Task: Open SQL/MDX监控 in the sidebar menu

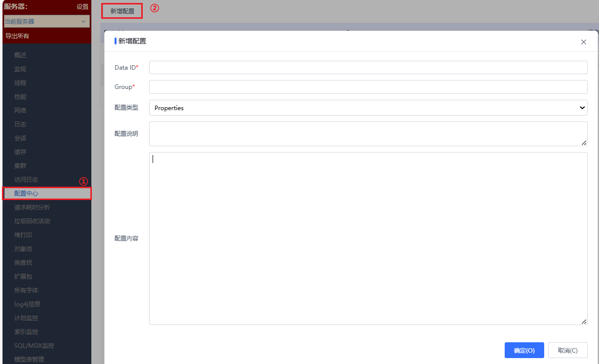Action: (34, 346)
